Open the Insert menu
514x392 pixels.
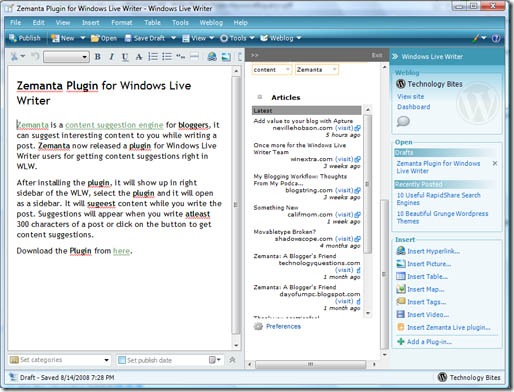pos(91,23)
